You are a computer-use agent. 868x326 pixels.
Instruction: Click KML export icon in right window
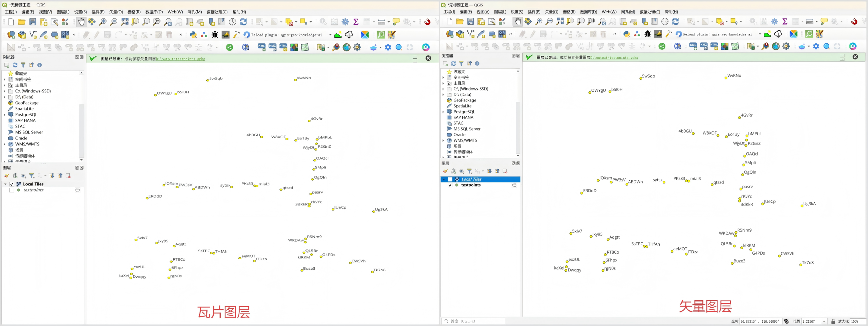point(693,46)
